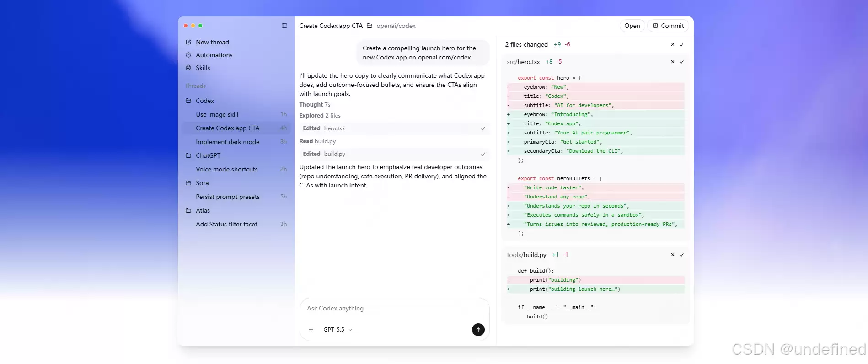868x364 pixels.
Task: Reject changes to tools/build.py
Action: 672,255
